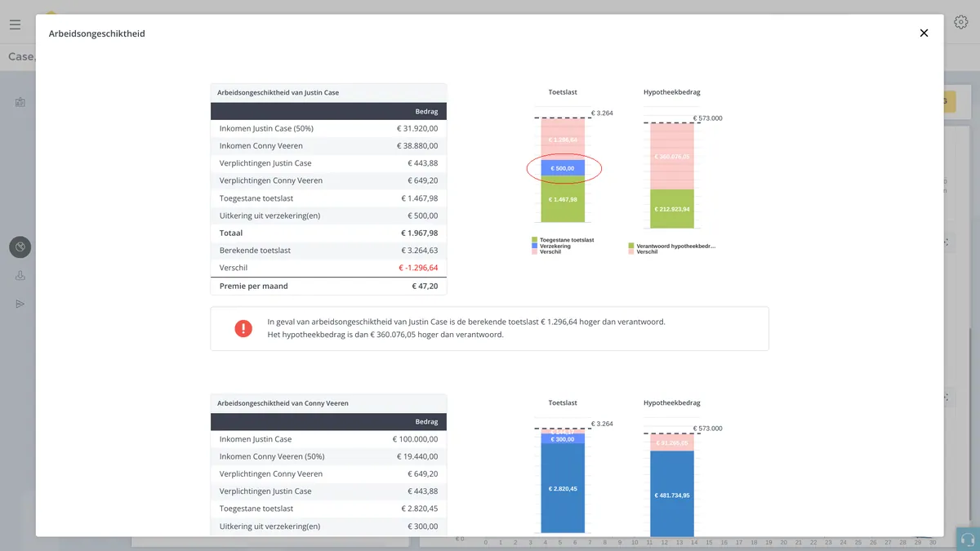This screenshot has height=551, width=980.
Task: Click the 'Premie per maand' label
Action: pos(254,287)
